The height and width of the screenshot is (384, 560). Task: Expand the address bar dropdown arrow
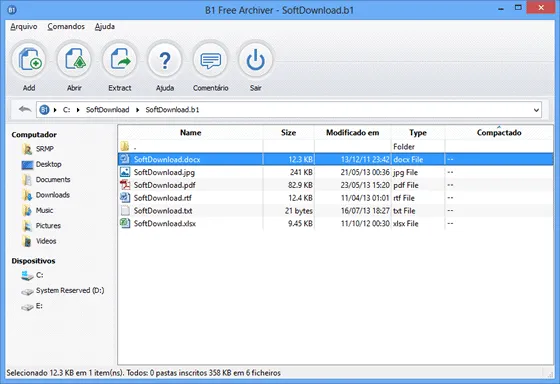tap(536, 110)
